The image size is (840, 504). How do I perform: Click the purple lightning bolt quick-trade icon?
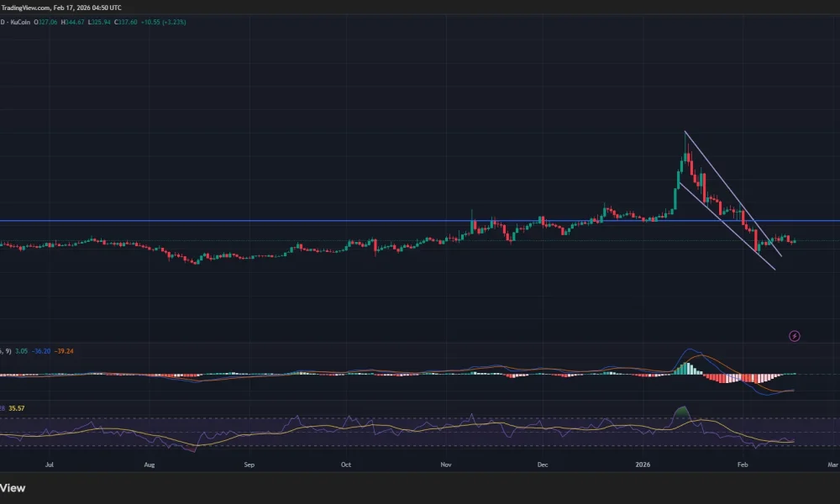[794, 336]
